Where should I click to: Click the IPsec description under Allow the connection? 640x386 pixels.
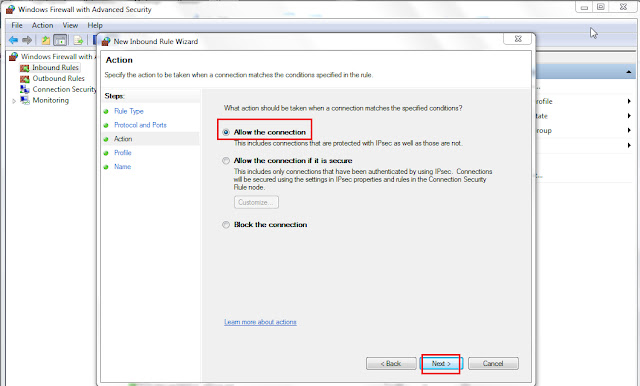pos(348,143)
